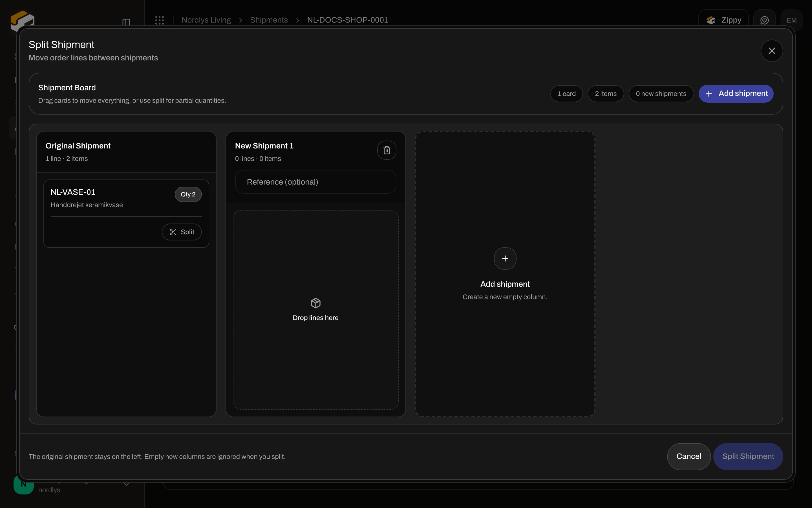Open the EM user avatar menu

point(791,21)
